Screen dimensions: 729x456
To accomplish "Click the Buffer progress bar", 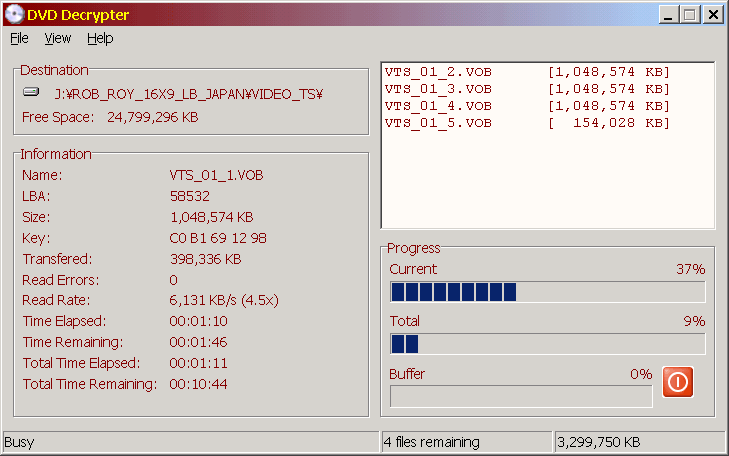I will pos(520,396).
